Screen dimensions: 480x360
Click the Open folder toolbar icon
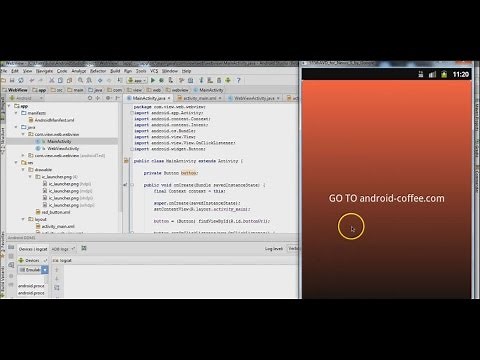coord(3,80)
